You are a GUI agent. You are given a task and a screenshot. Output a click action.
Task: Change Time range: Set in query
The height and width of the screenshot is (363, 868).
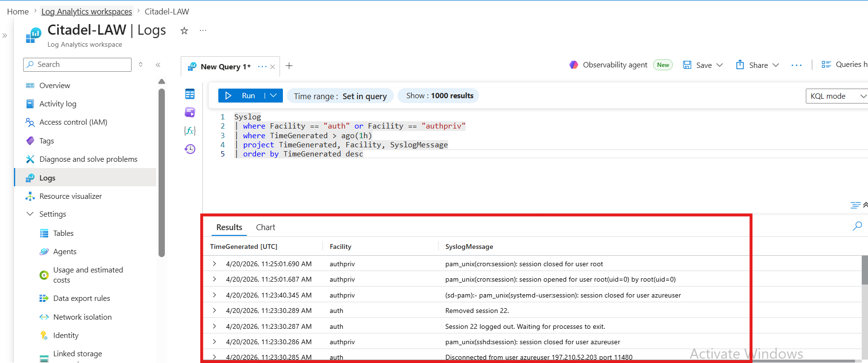340,96
